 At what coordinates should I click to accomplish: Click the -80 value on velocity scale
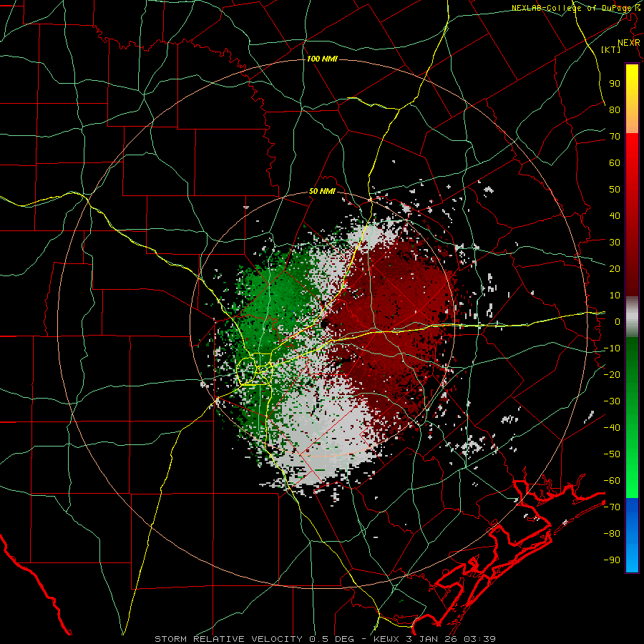pyautogui.click(x=612, y=534)
